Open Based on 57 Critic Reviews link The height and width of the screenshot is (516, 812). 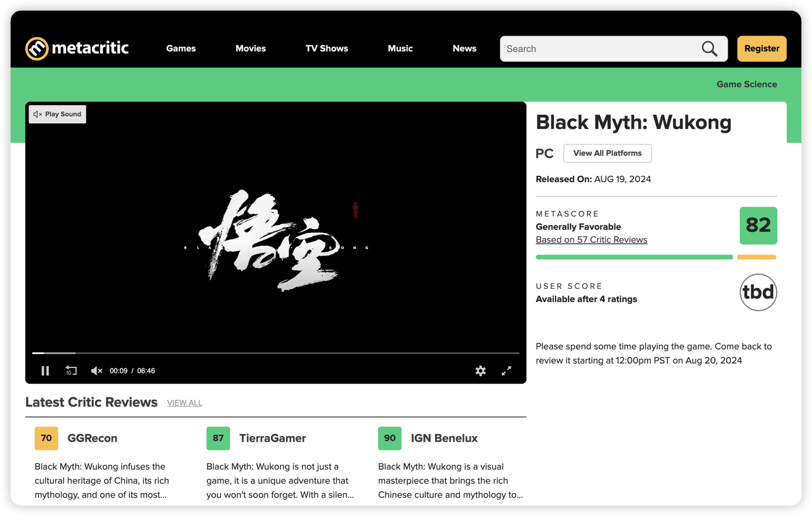click(x=591, y=240)
